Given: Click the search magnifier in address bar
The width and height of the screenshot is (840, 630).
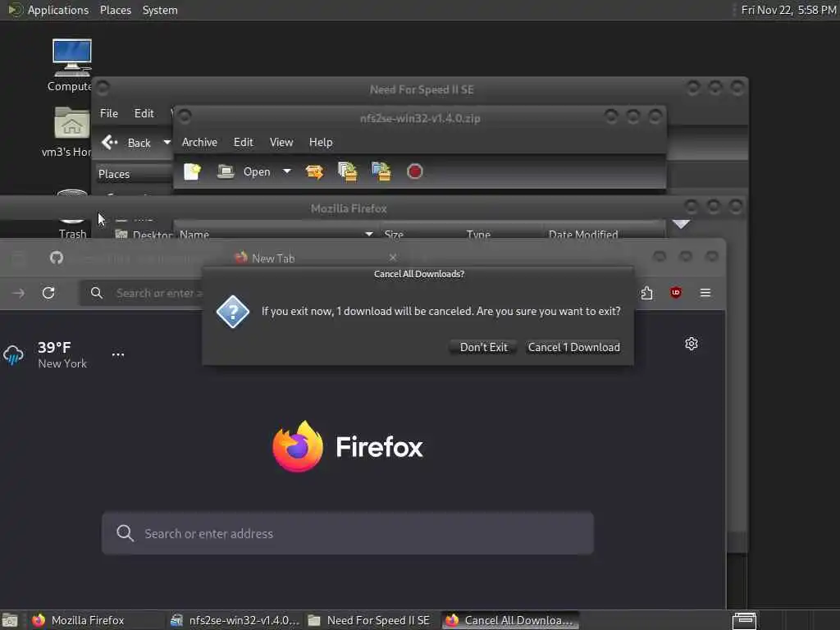Looking at the screenshot, I should coord(97,293).
